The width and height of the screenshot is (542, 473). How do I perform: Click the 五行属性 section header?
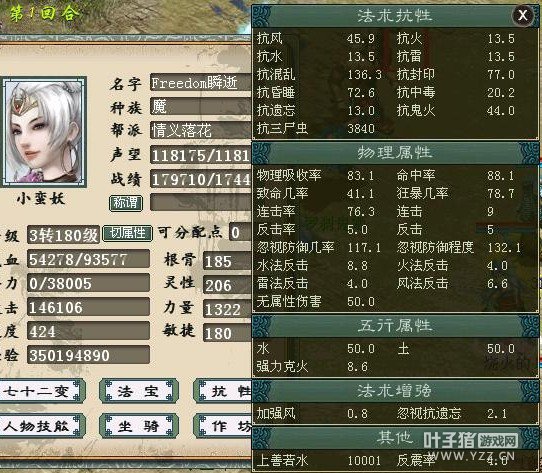point(394,326)
